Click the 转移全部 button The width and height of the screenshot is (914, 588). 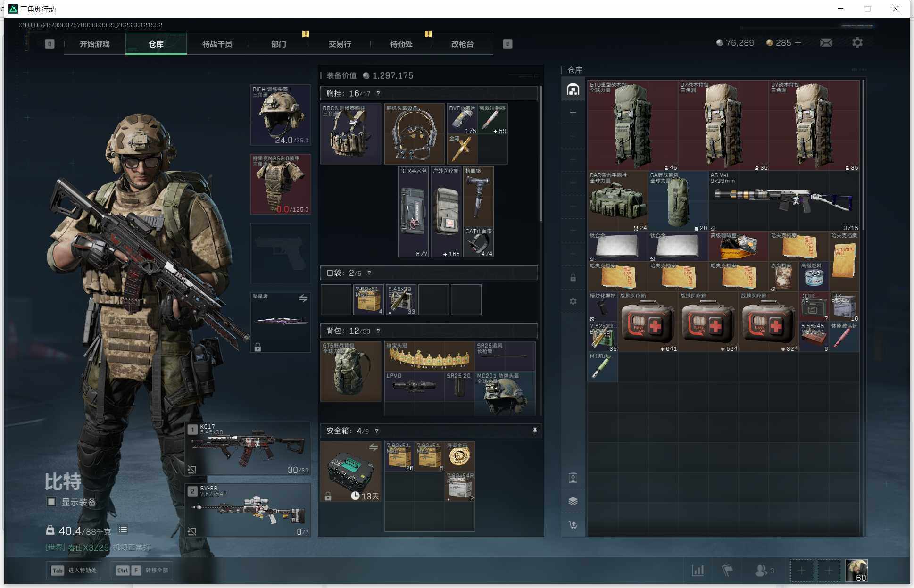click(x=141, y=571)
